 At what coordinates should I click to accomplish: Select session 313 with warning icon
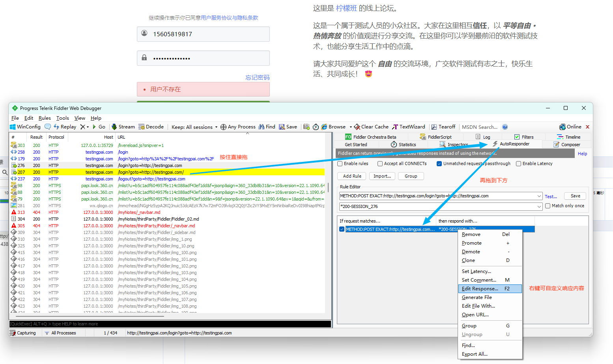167,212
